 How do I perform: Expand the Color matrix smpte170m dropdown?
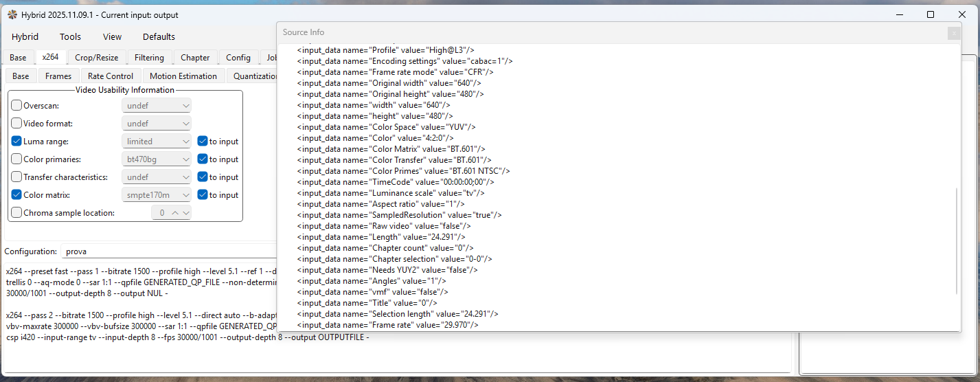click(157, 195)
